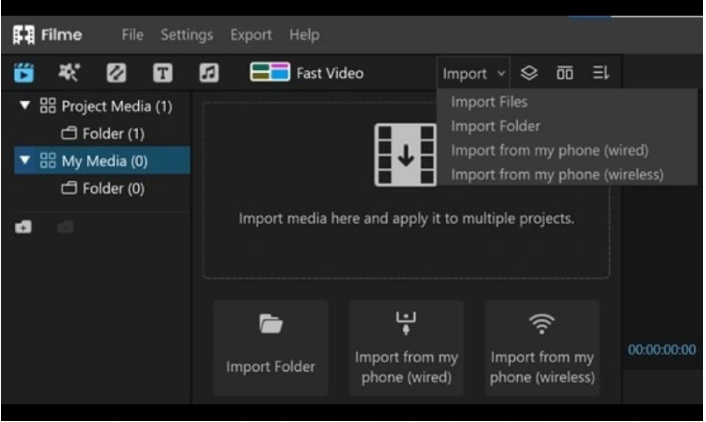This screenshot has height=422, width=706.
Task: Open Folder (0) under My Media
Action: [113, 188]
